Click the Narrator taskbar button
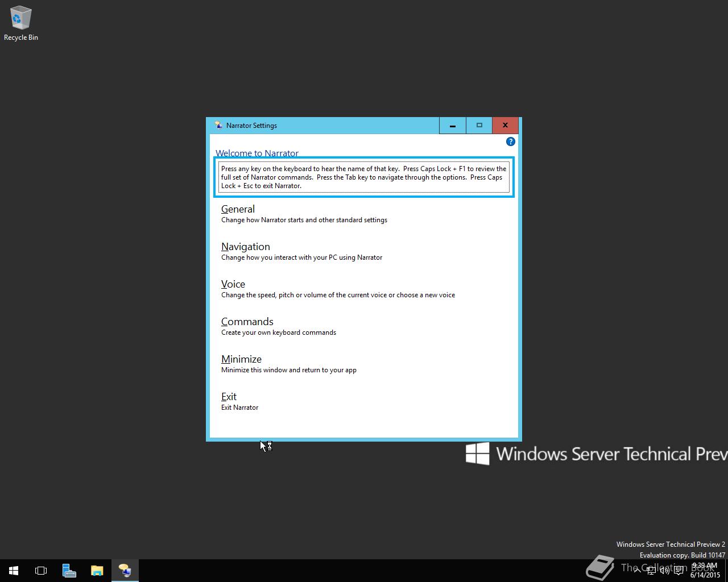 coord(125,571)
